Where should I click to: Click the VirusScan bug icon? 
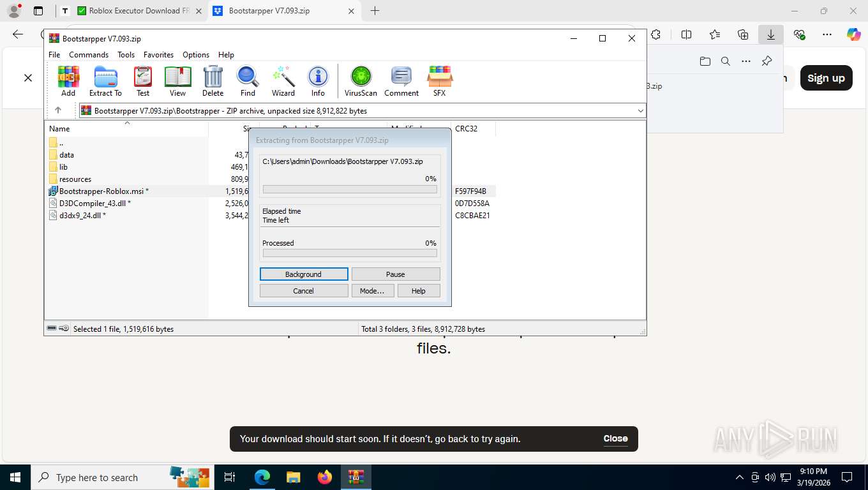click(x=361, y=81)
